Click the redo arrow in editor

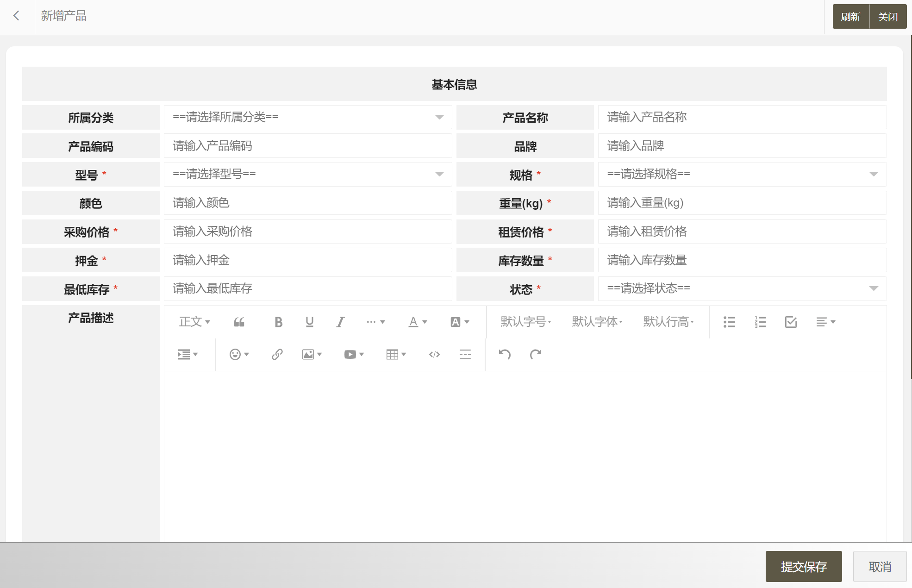click(536, 355)
